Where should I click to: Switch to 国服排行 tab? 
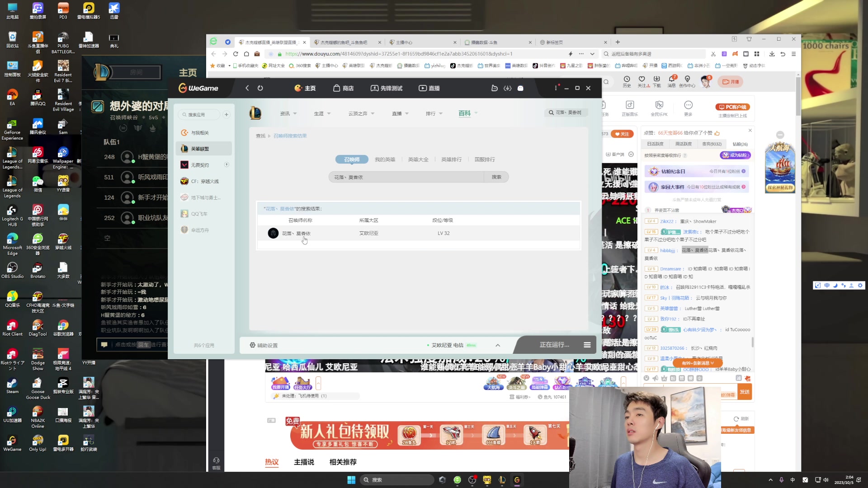tap(485, 160)
